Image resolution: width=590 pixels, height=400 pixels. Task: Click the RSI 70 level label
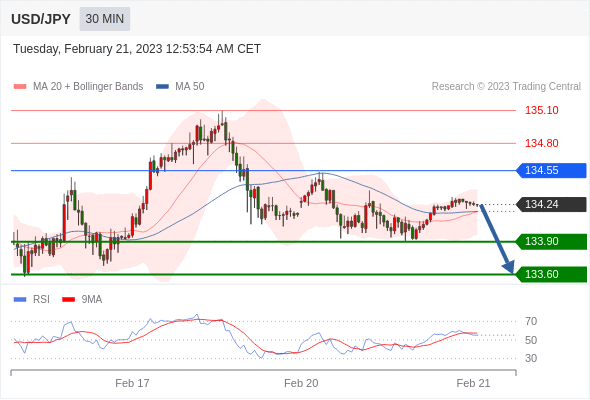click(531, 321)
